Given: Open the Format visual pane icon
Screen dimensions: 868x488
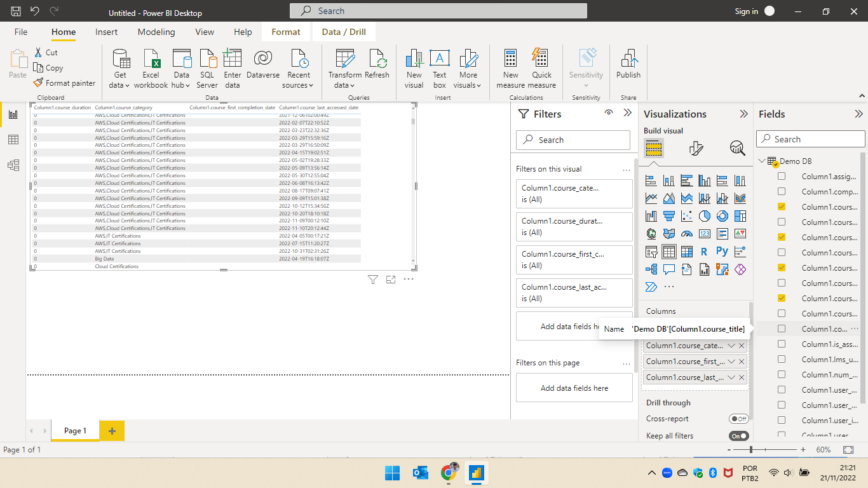Looking at the screenshot, I should pyautogui.click(x=696, y=149).
